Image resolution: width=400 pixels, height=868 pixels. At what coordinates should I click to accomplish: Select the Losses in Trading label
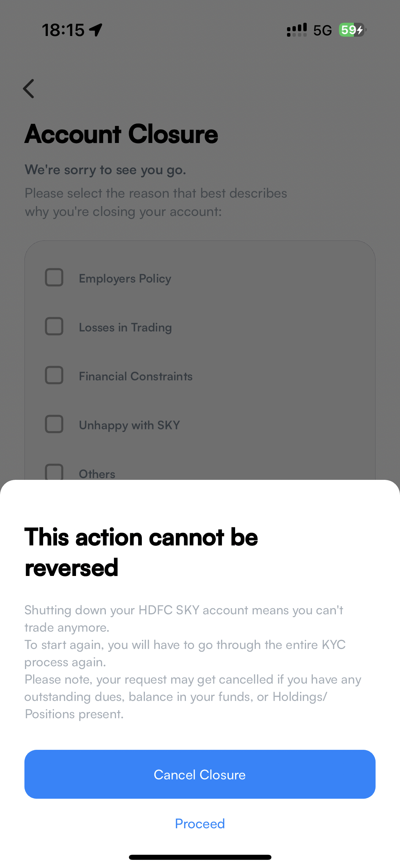[126, 327]
